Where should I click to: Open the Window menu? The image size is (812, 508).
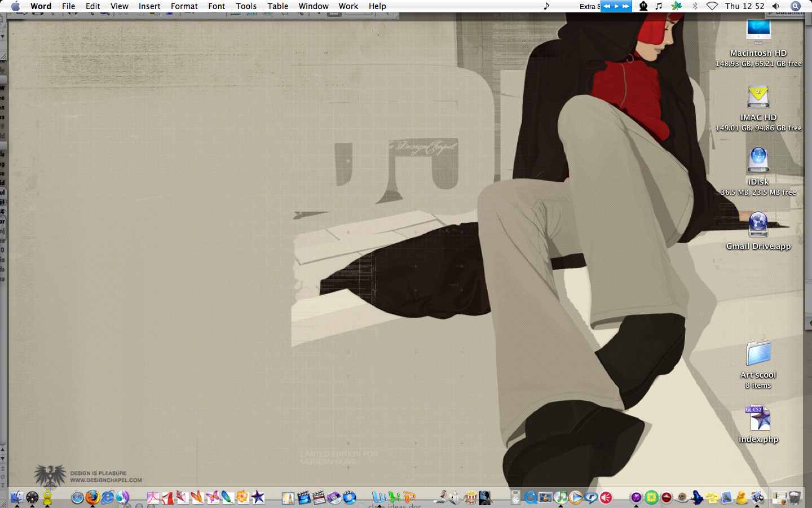(314, 6)
